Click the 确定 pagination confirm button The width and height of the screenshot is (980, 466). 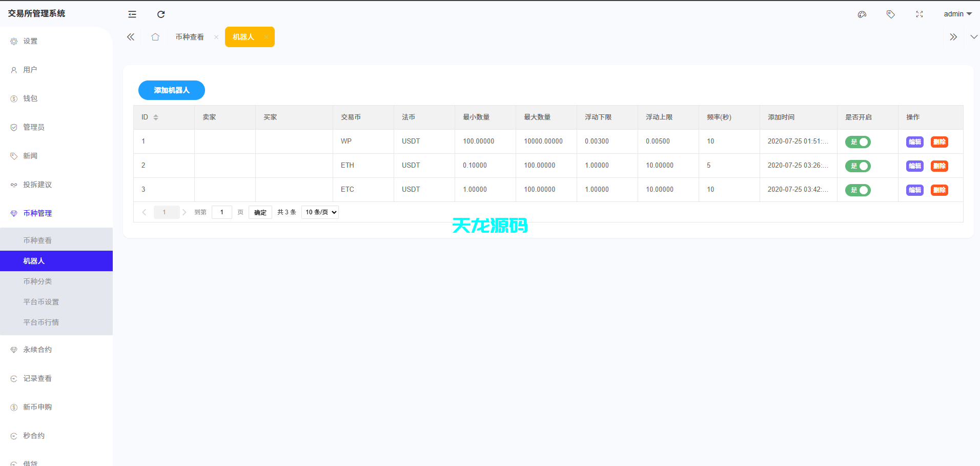pos(260,212)
